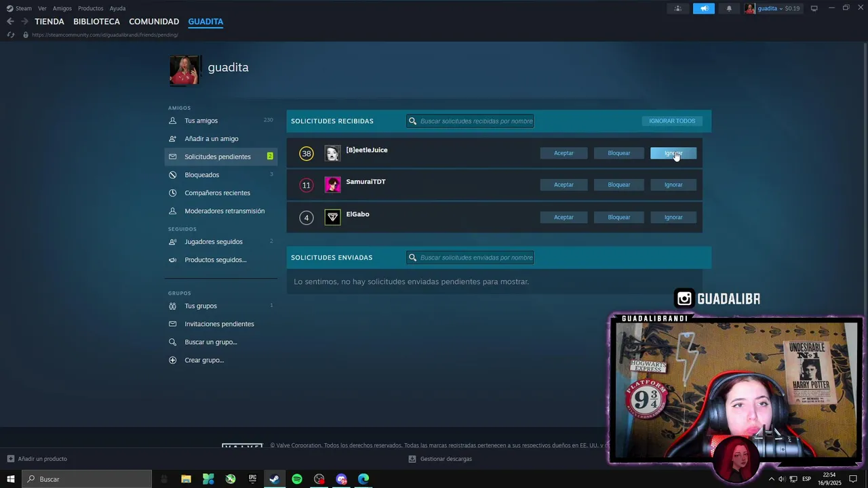The image size is (868, 488).
Task: Block SamuraiTDT
Action: click(619, 184)
